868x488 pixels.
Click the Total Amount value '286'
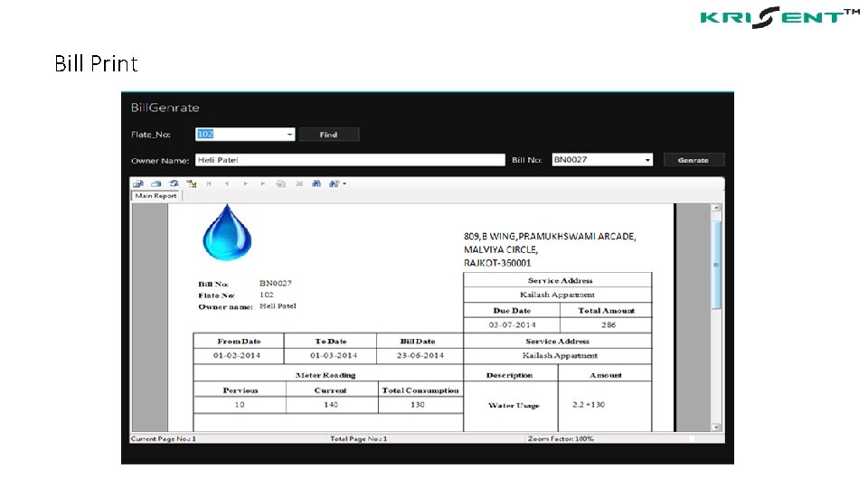tap(609, 324)
